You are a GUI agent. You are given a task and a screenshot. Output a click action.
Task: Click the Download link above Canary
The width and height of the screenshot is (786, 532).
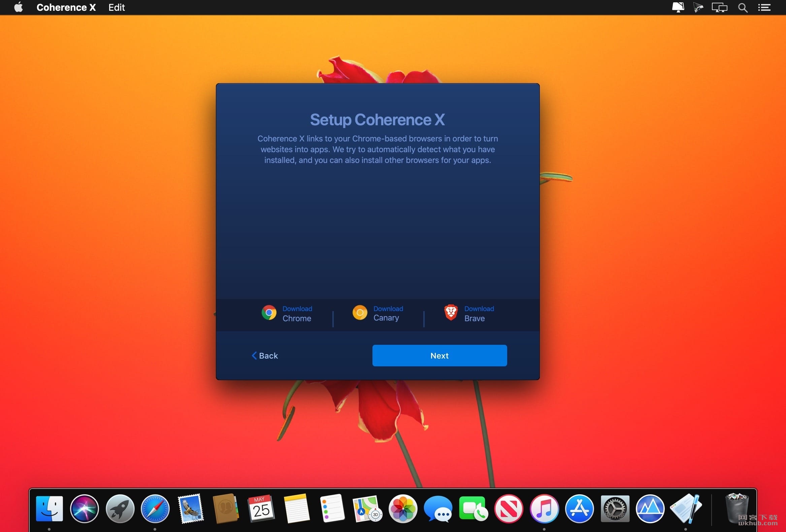pos(388,309)
